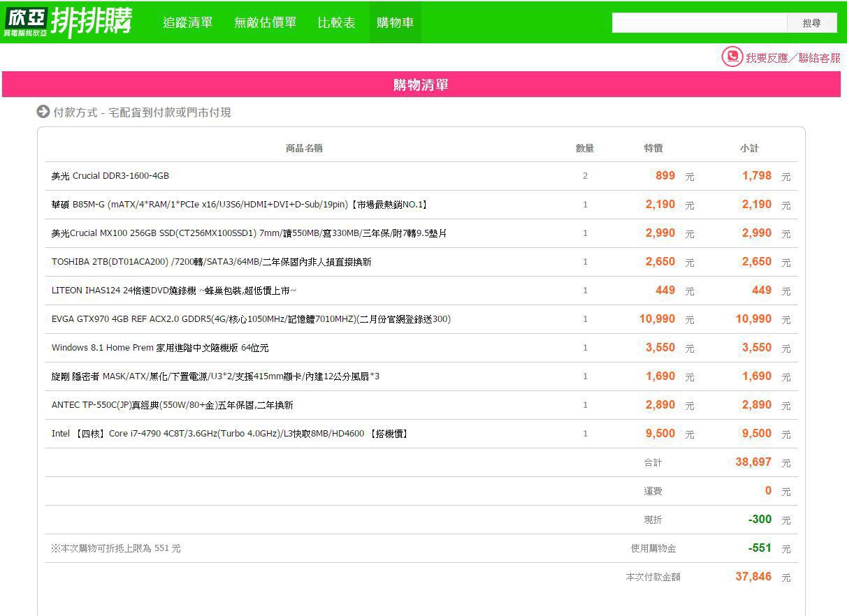Select the TOSHIBA 2TB hard drive product name
This screenshot has width=847, height=616.
point(211,262)
